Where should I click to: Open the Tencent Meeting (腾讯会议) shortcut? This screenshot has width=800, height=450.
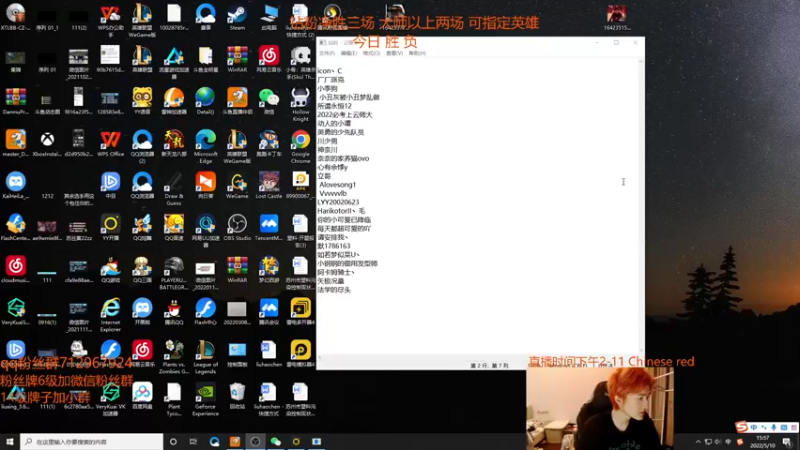pyautogui.click(x=269, y=312)
